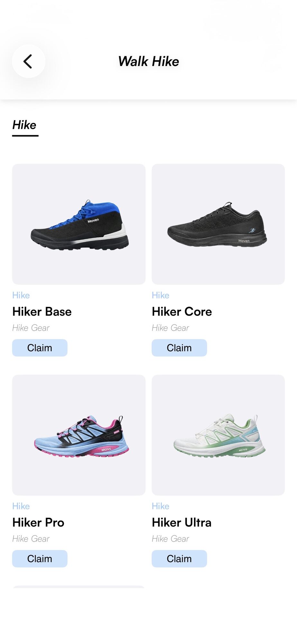Open the Hiker Core shoe image
This screenshot has width=297, height=644.
pos(218,224)
